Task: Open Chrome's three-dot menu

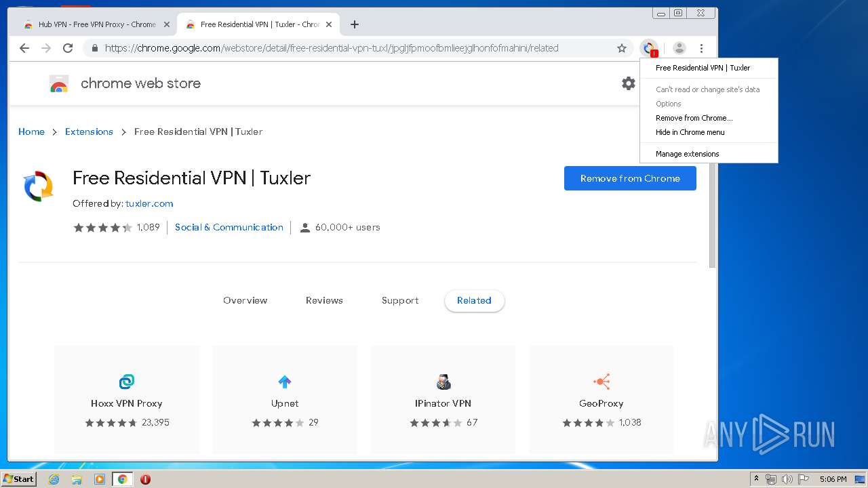Action: coord(701,48)
